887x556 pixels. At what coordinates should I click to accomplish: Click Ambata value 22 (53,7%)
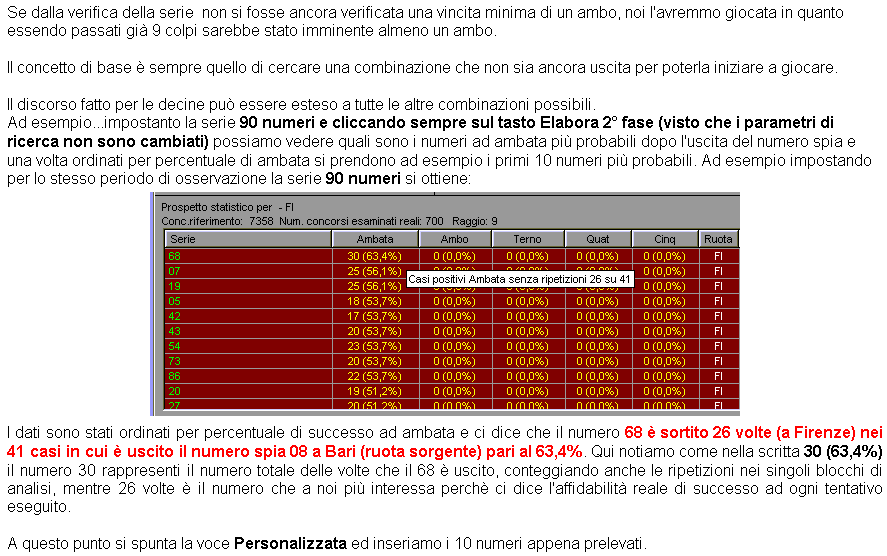374,376
